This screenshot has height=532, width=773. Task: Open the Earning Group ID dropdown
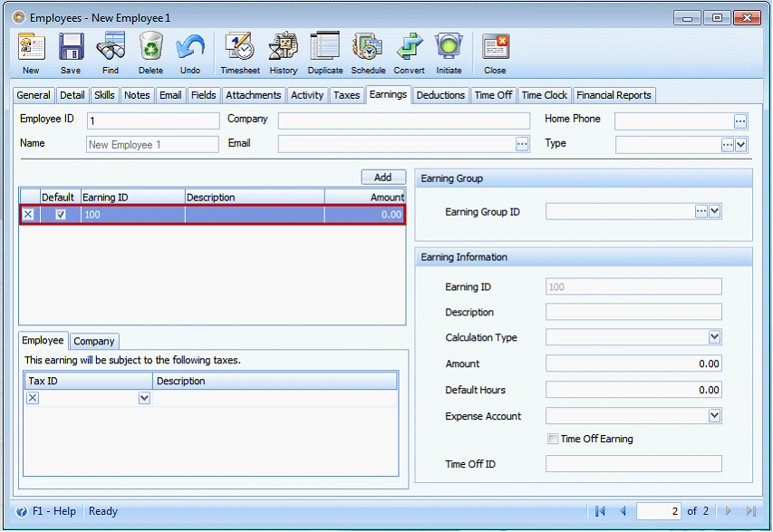715,211
